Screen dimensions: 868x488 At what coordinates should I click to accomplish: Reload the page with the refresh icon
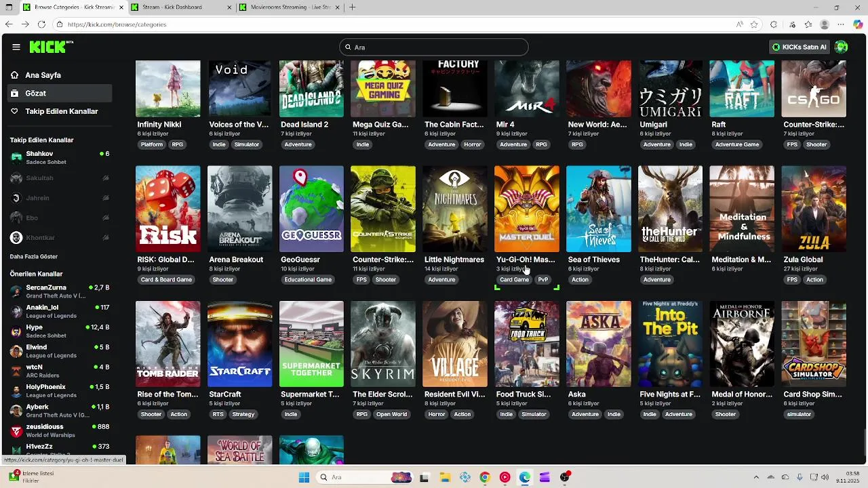41,24
